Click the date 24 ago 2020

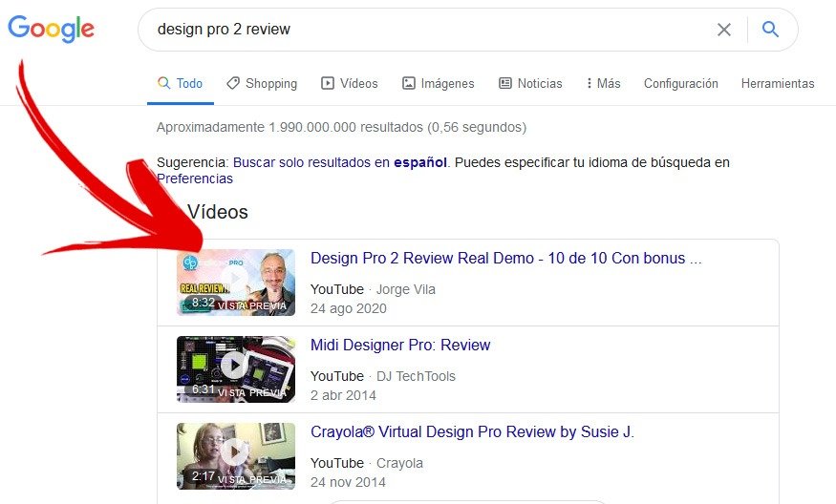point(348,308)
